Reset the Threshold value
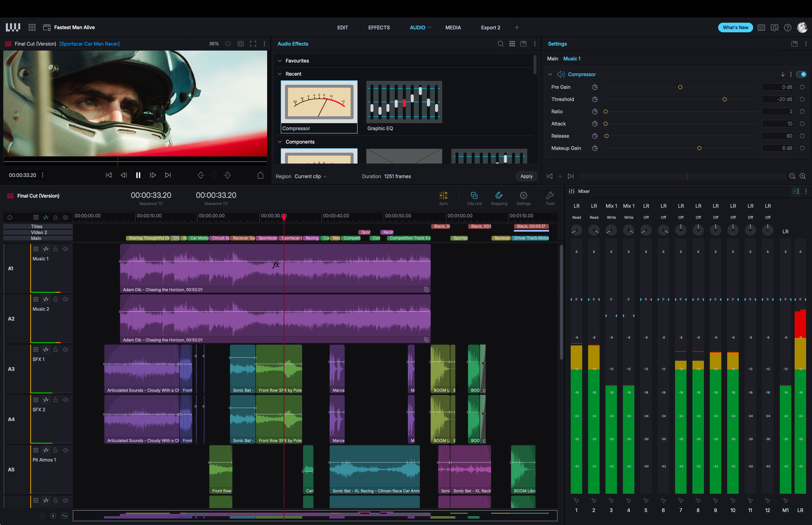 802,99
